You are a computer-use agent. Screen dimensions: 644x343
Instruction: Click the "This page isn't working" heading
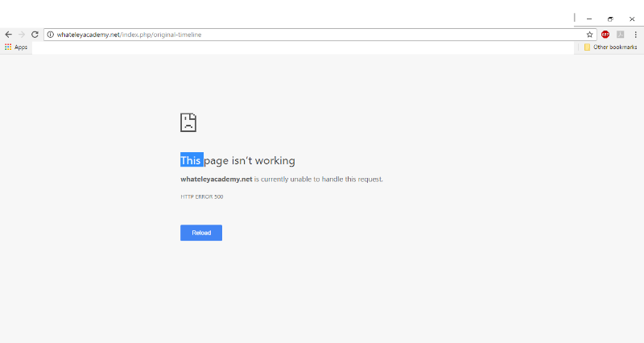pyautogui.click(x=237, y=160)
